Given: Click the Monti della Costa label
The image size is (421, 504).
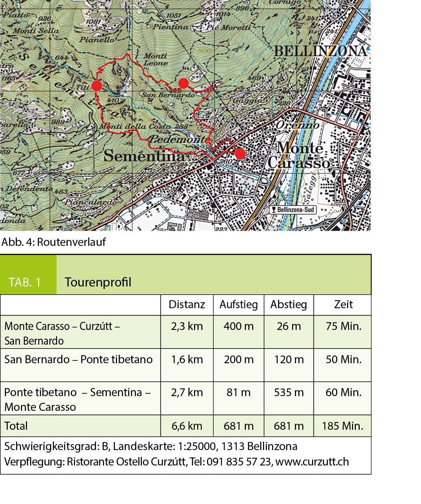Looking at the screenshot, I should (135, 126).
